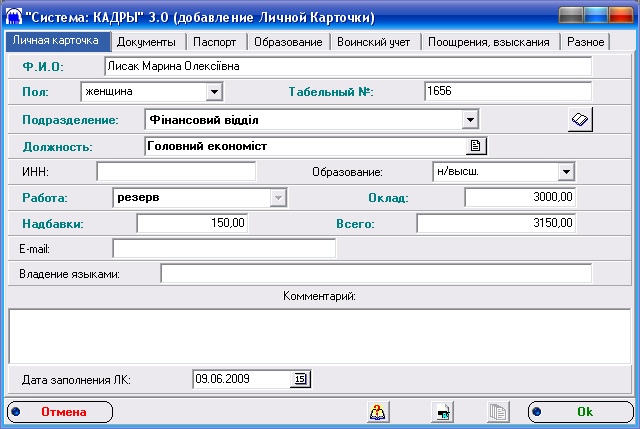Viewport: 640px width, 429px height.
Task: Expand the Подразделение dropdown
Action: pos(470,120)
